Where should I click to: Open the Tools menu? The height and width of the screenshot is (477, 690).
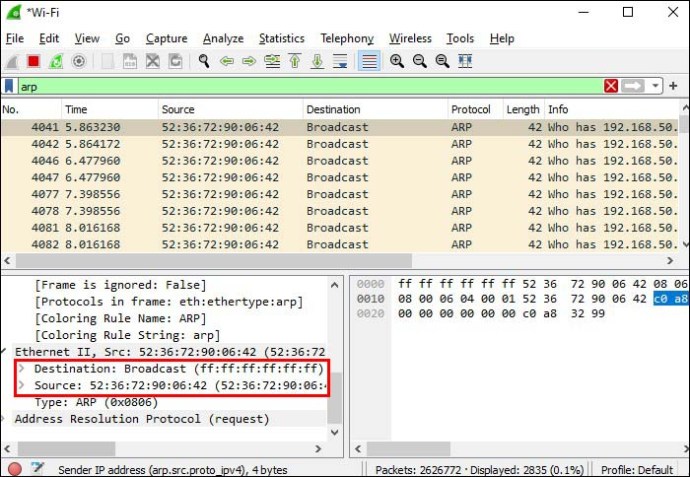(460, 39)
